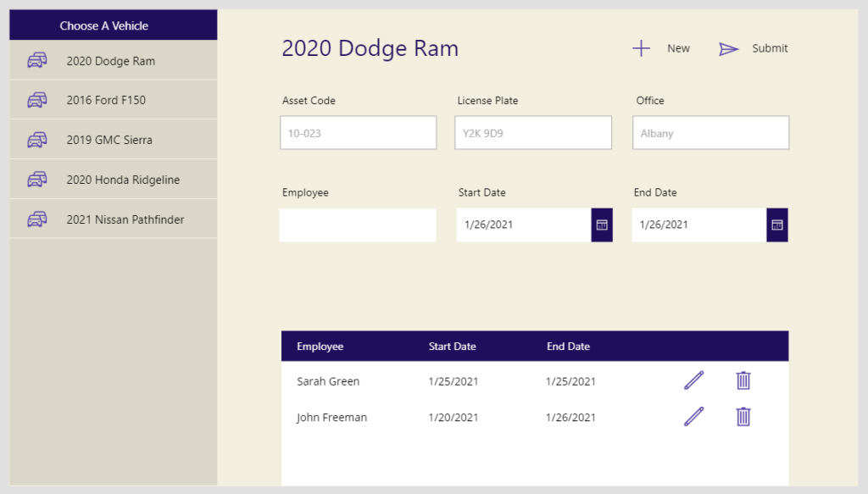The height and width of the screenshot is (494, 868).
Task: Click the Choose A Vehicle header
Action: click(113, 25)
